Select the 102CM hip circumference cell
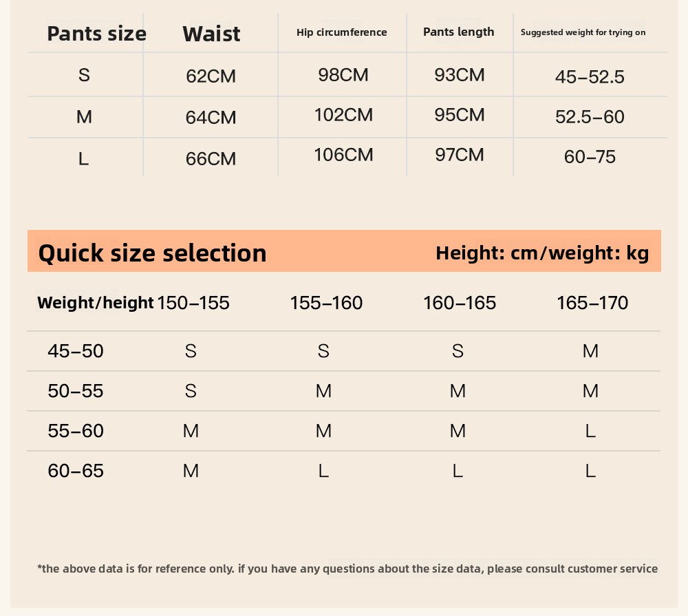The height and width of the screenshot is (616, 688). tap(343, 115)
